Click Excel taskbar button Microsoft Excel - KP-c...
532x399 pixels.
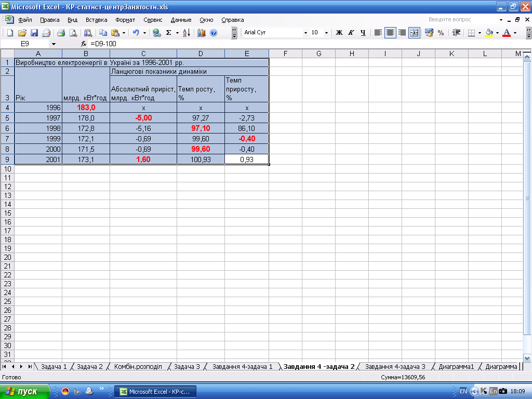click(x=155, y=392)
